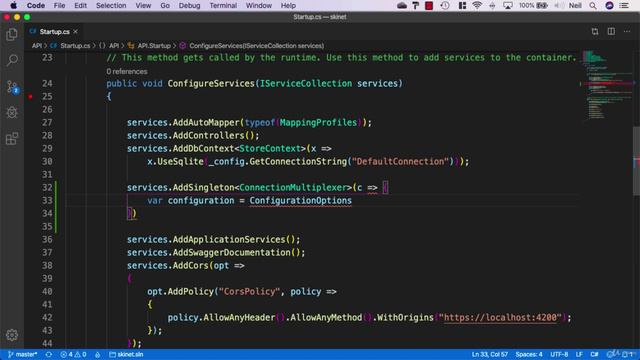
Task: Click ConnectionMultiplexer on line 32
Action: 293,187
